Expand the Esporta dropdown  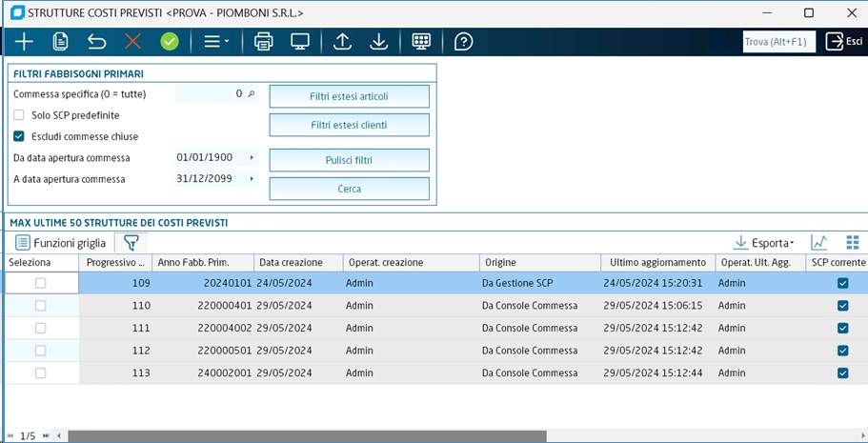point(766,243)
